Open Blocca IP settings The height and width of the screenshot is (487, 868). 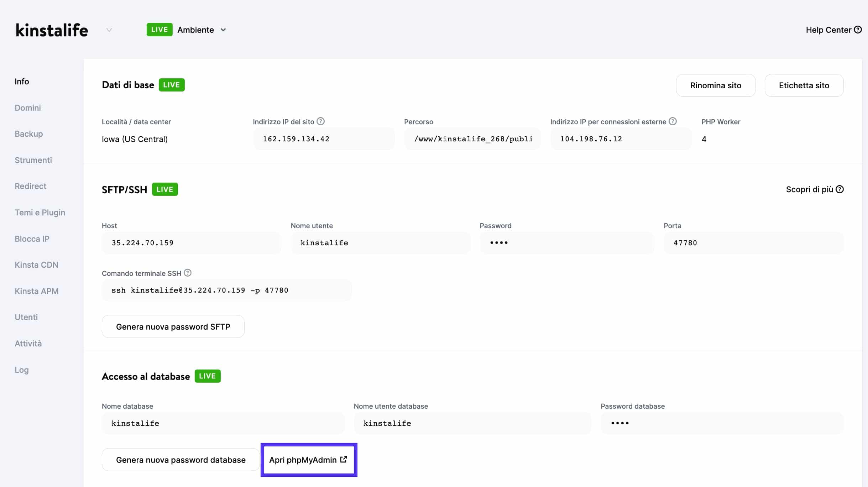32,239
